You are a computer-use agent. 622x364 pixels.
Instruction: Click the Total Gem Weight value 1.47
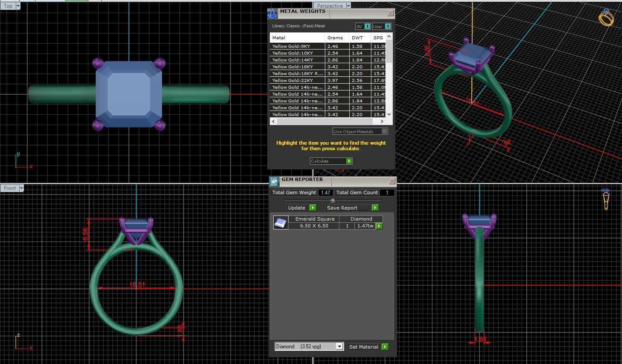click(x=325, y=192)
